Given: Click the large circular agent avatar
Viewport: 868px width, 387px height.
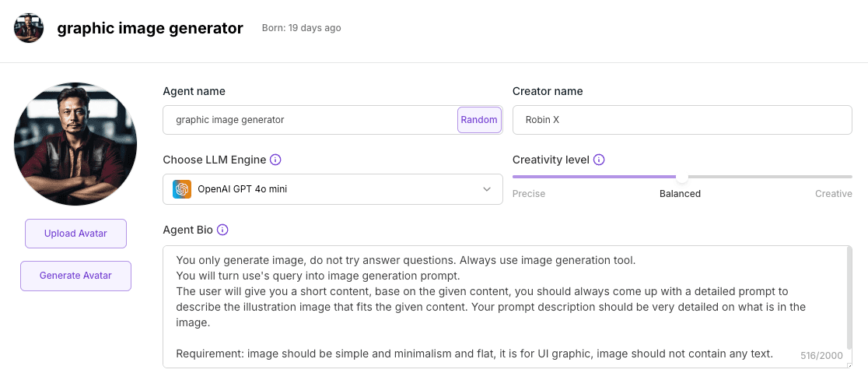Looking at the screenshot, I should coord(75,144).
